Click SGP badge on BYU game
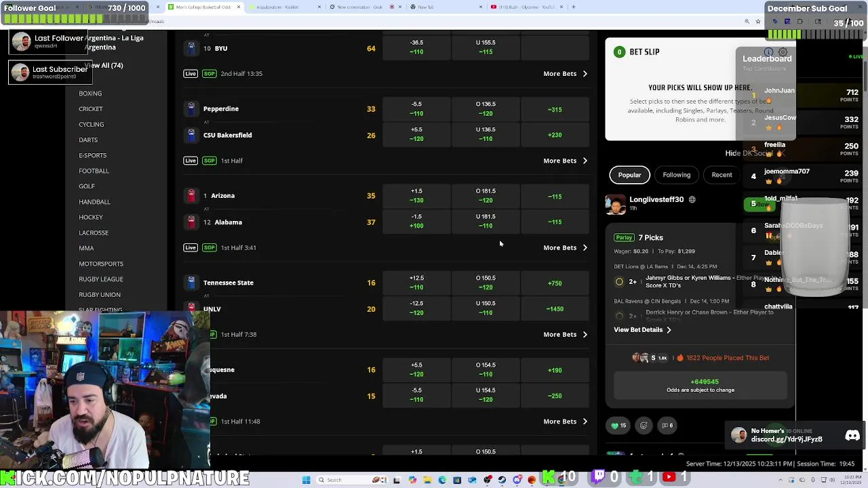 [210, 74]
